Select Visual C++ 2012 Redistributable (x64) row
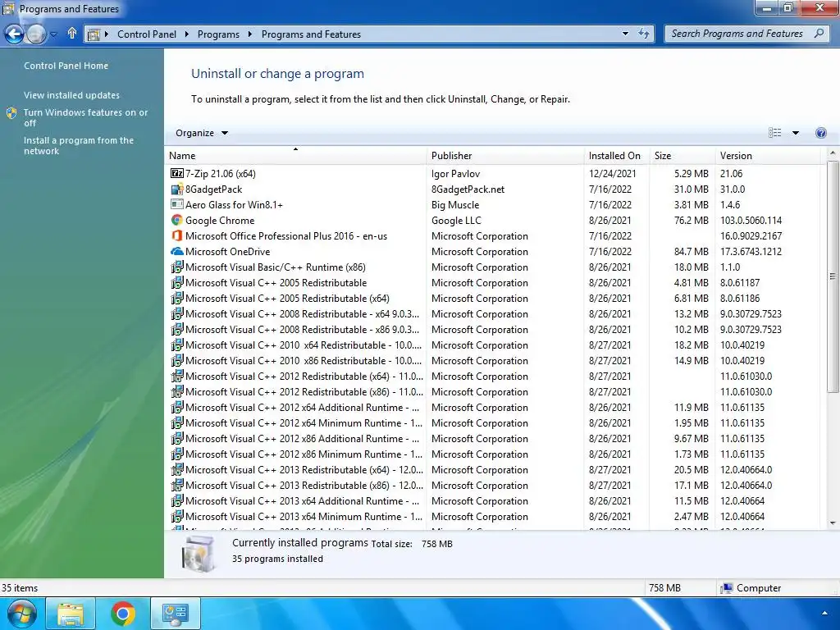The width and height of the screenshot is (840, 630). pyautogui.click(x=494, y=376)
